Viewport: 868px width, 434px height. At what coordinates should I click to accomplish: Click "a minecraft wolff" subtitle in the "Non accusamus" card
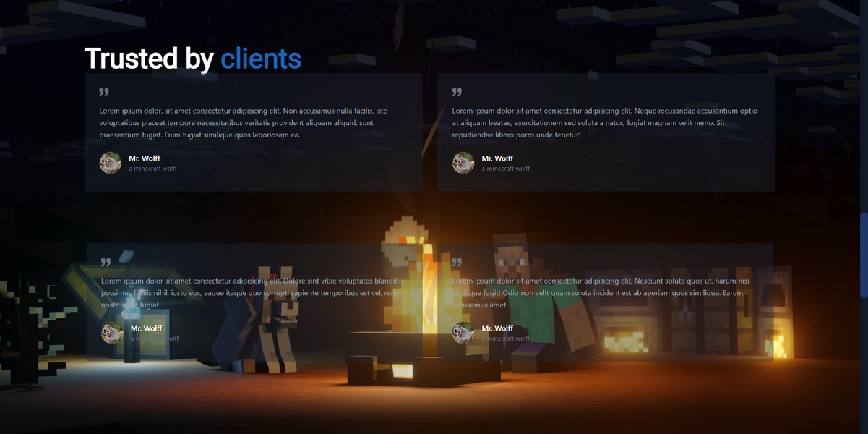coord(152,169)
